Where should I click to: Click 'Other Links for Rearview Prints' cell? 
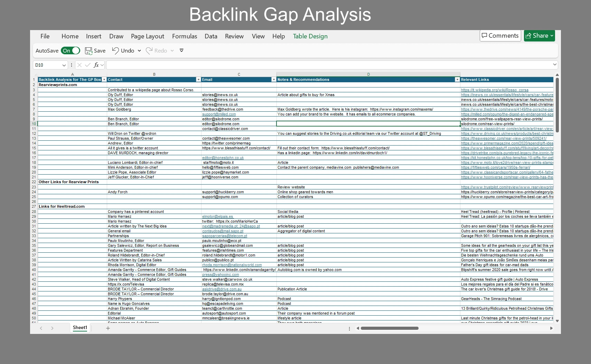[x=72, y=182]
